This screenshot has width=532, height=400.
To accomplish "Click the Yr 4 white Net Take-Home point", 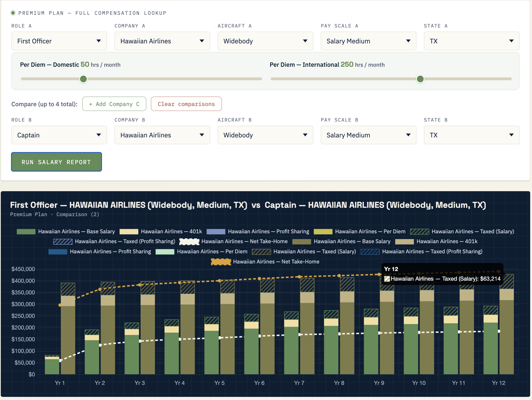I will pyautogui.click(x=180, y=339).
